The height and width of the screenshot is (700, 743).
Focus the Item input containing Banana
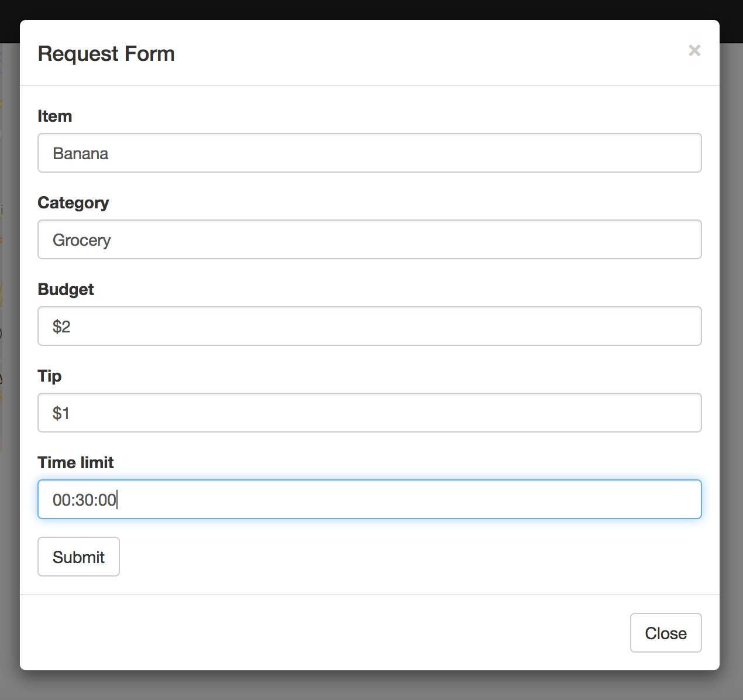[x=369, y=153]
